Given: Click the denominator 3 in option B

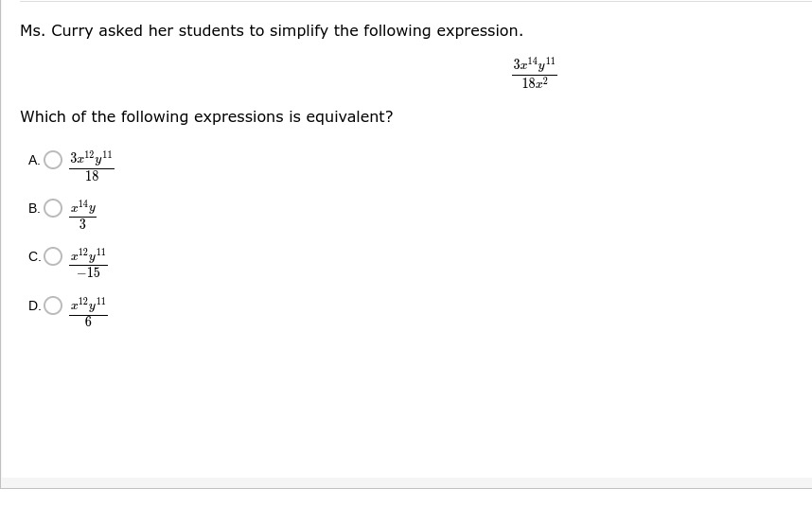Looking at the screenshot, I should [82, 224].
